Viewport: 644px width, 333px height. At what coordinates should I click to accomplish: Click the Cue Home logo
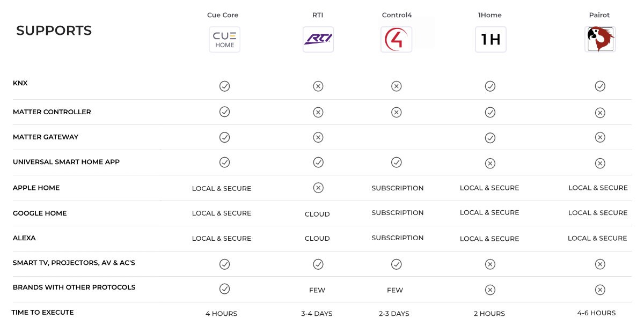coord(224,40)
